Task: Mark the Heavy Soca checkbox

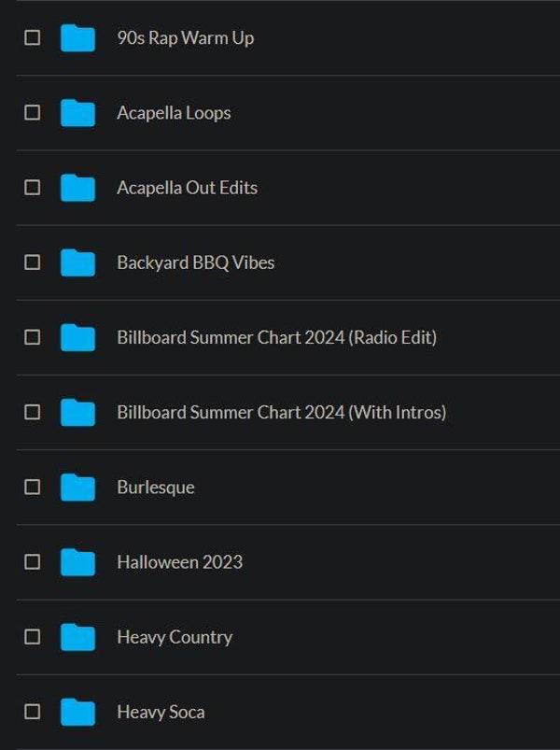Action: (x=33, y=712)
